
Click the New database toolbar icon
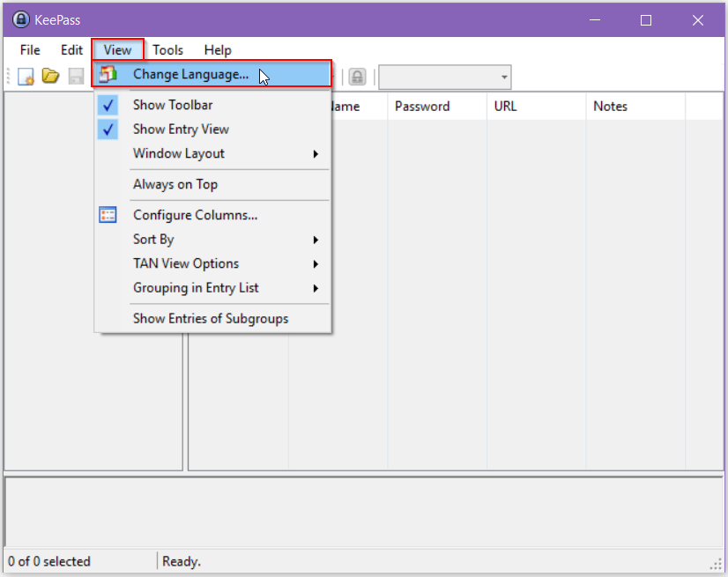click(26, 76)
